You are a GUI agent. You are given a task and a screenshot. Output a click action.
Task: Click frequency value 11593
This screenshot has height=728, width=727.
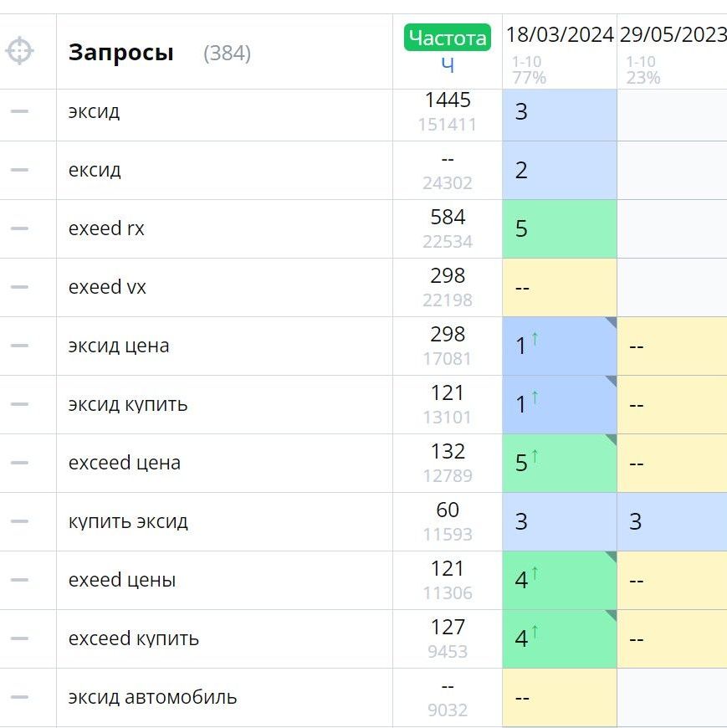click(x=448, y=535)
